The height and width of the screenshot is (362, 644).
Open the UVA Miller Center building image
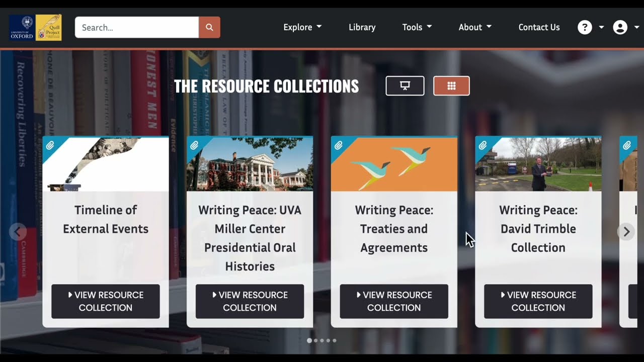pyautogui.click(x=250, y=164)
